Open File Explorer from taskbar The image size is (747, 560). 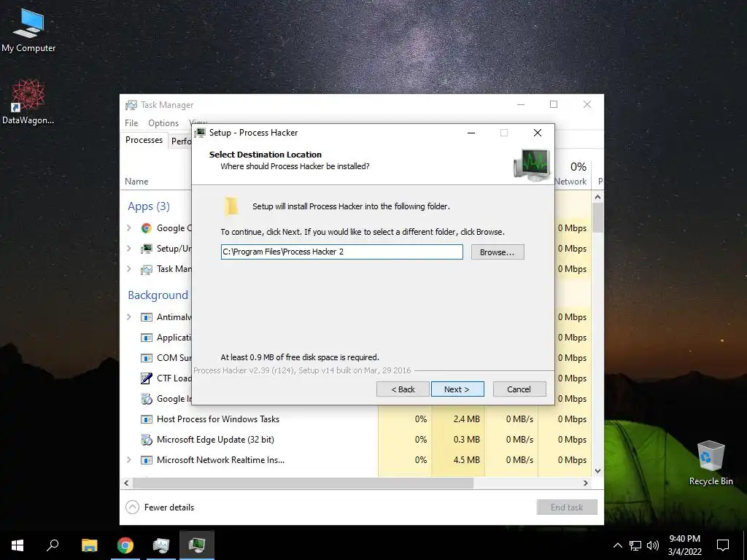click(89, 545)
